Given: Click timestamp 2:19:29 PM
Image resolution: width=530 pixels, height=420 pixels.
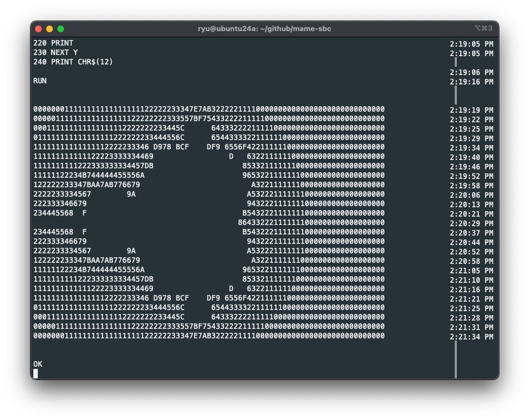Looking at the screenshot, I should pyautogui.click(x=472, y=139).
